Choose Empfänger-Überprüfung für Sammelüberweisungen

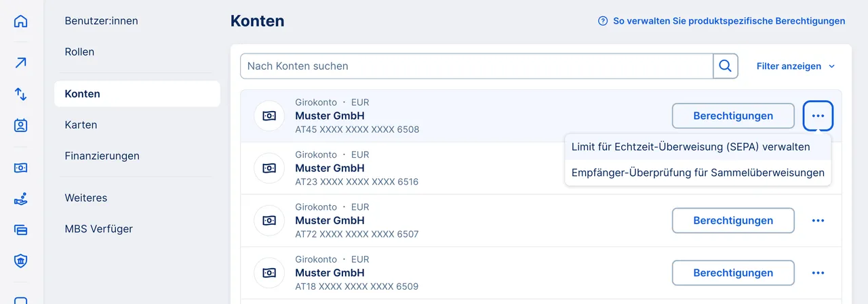pyautogui.click(x=698, y=173)
